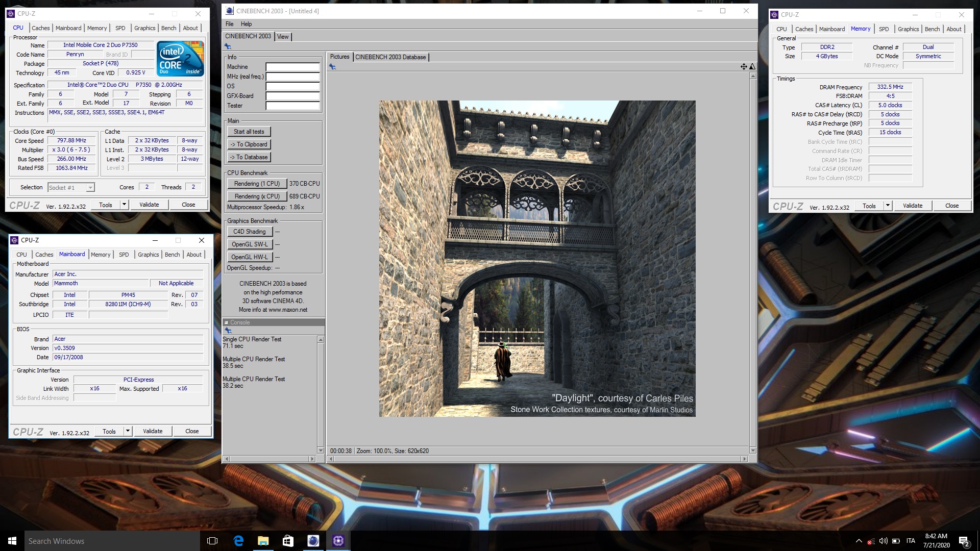Click Close button in CPU-Z Mainboard window
980x551 pixels.
click(192, 431)
